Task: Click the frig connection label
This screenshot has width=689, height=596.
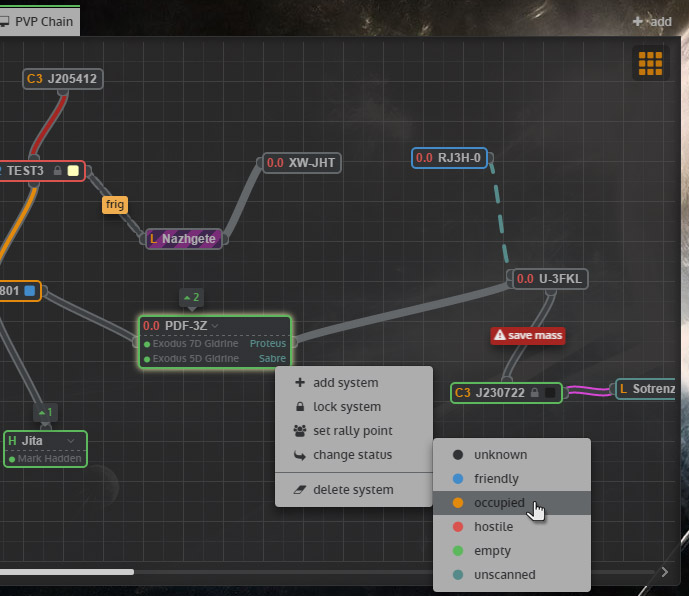Action: pos(115,204)
